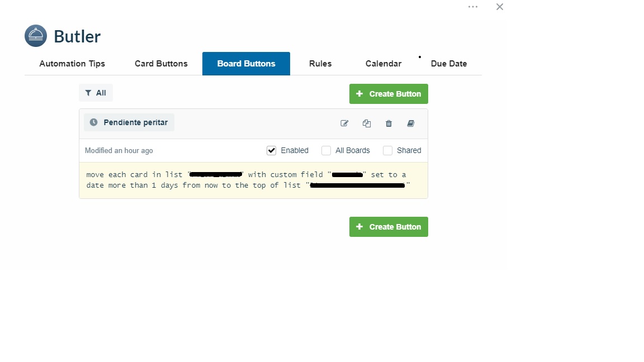Uncheck the Enabled checkbox

click(272, 151)
